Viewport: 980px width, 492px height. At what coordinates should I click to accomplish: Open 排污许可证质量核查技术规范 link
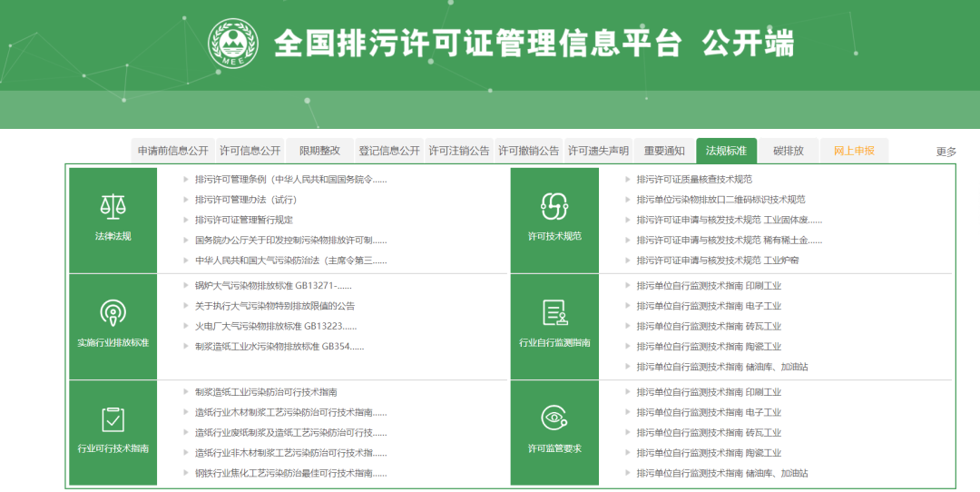[693, 180]
